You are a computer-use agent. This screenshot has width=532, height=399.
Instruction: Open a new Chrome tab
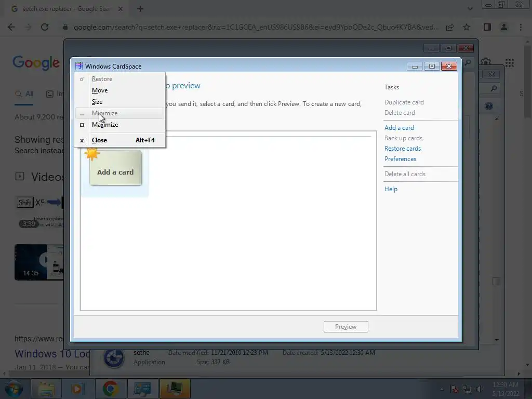140,9
